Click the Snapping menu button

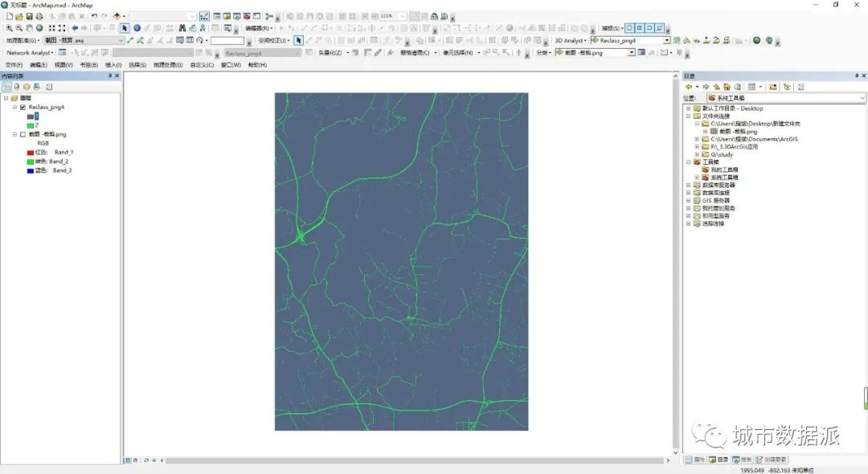click(612, 28)
